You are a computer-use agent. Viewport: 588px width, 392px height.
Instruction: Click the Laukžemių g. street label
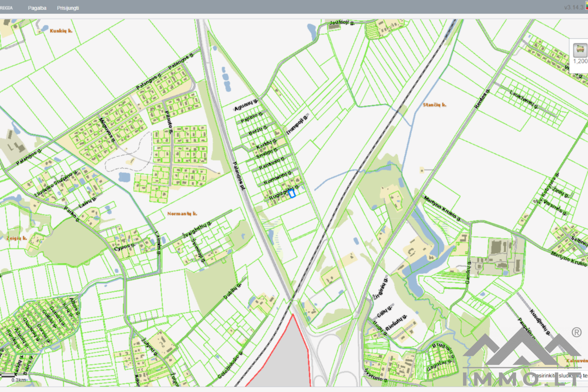[524, 99]
